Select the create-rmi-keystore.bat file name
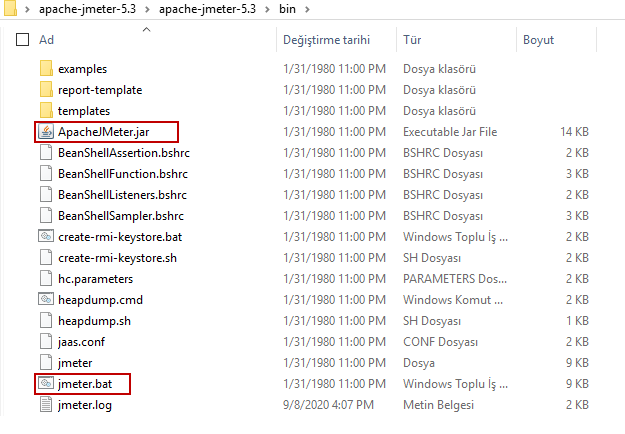The height and width of the screenshot is (434, 625). tap(120, 237)
